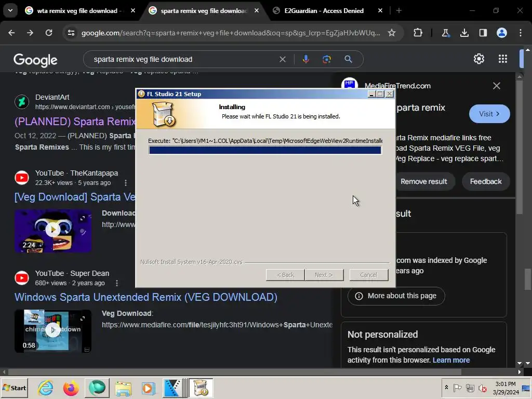Open the Action Center flag tray icon
This screenshot has width=532, height=399.
[x=457, y=388]
